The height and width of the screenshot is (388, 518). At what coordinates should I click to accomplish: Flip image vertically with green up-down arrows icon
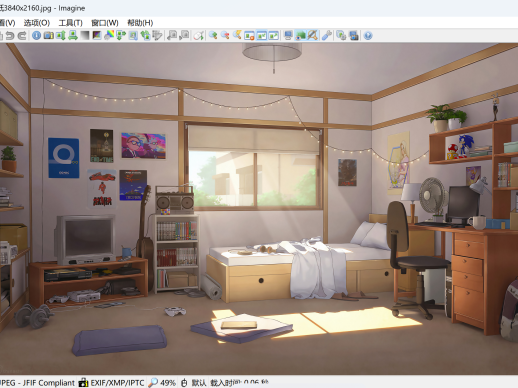click(61, 35)
